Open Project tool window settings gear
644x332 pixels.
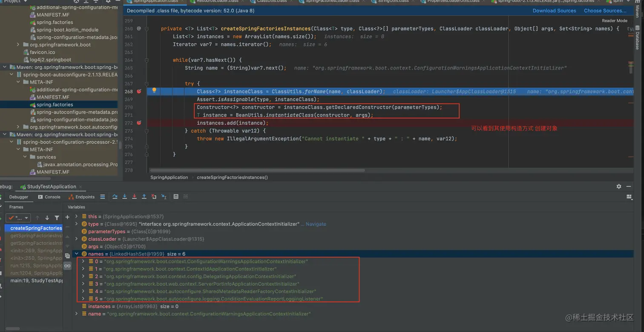[x=108, y=1]
